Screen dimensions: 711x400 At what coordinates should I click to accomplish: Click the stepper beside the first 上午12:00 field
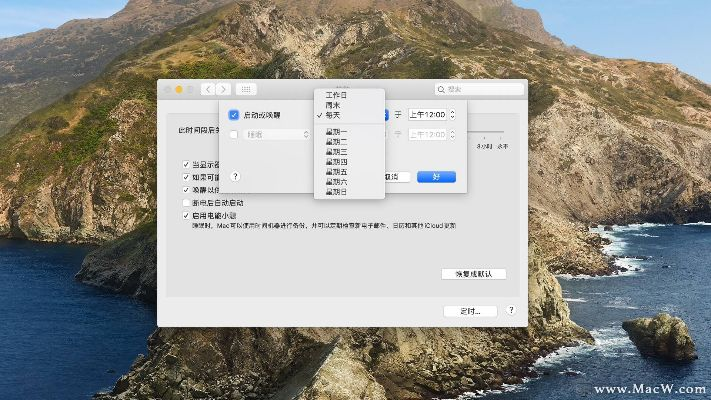pyautogui.click(x=451, y=115)
